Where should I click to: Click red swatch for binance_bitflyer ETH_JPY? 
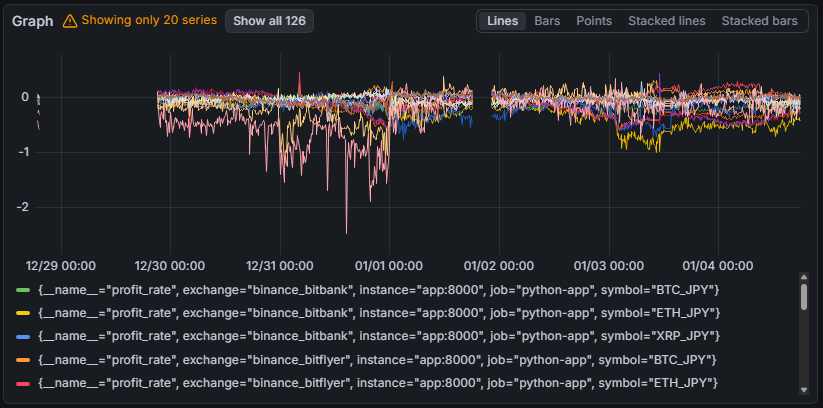(x=23, y=382)
